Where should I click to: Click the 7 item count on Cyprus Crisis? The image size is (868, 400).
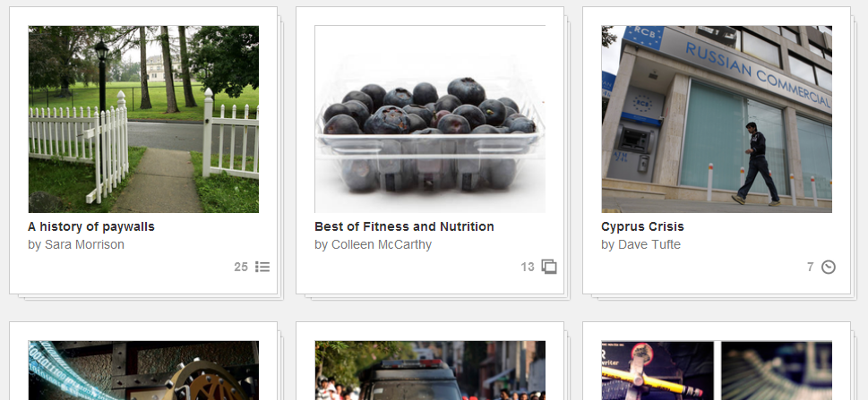pos(811,268)
